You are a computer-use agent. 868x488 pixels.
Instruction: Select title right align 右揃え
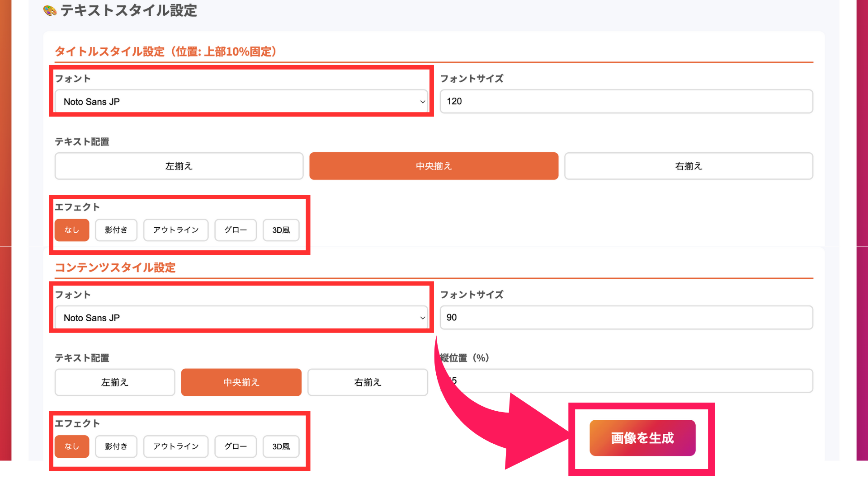[688, 166]
